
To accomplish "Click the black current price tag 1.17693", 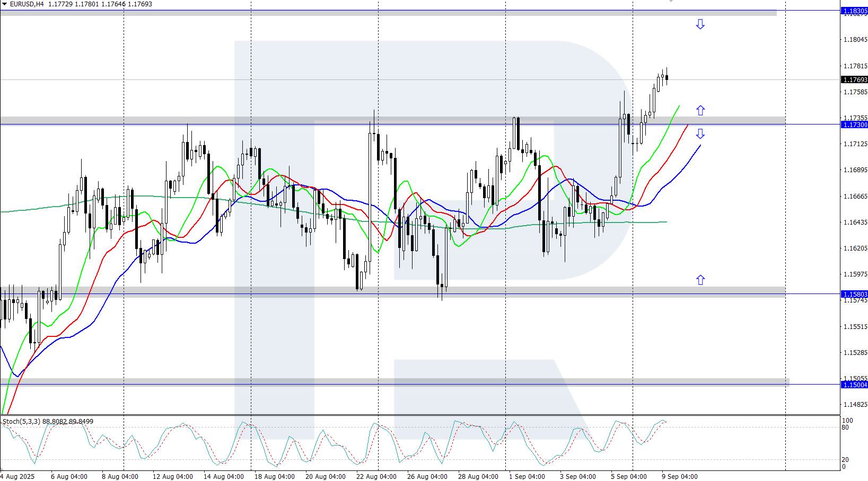I will coord(854,79).
